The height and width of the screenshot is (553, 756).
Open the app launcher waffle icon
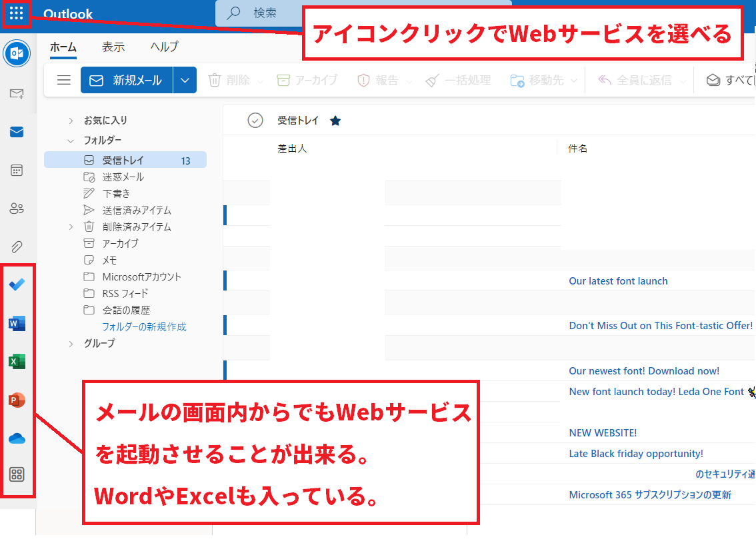[16, 13]
